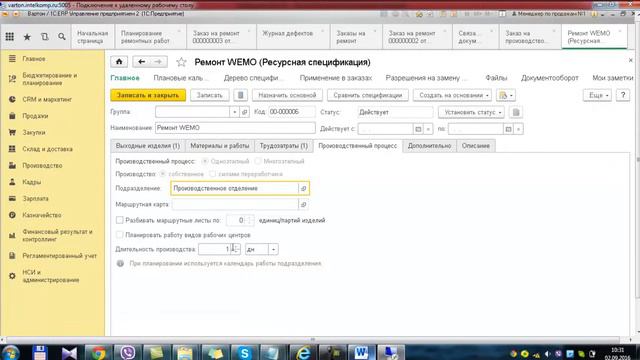Open the Favorites star in the tools panel

tap(27, 37)
